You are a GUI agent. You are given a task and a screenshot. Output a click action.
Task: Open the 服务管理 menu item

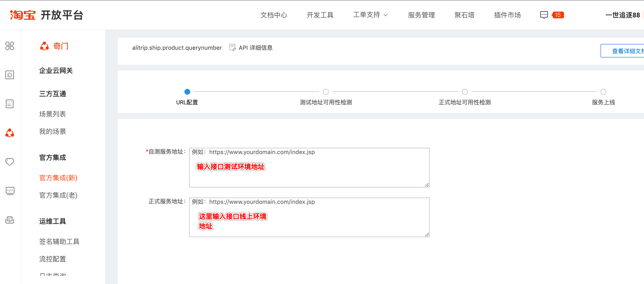pos(421,15)
